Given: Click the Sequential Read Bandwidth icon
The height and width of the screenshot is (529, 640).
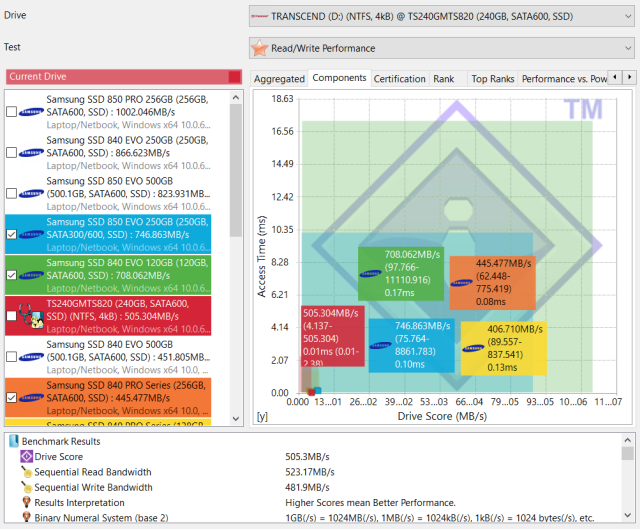Looking at the screenshot, I should [x=27, y=472].
